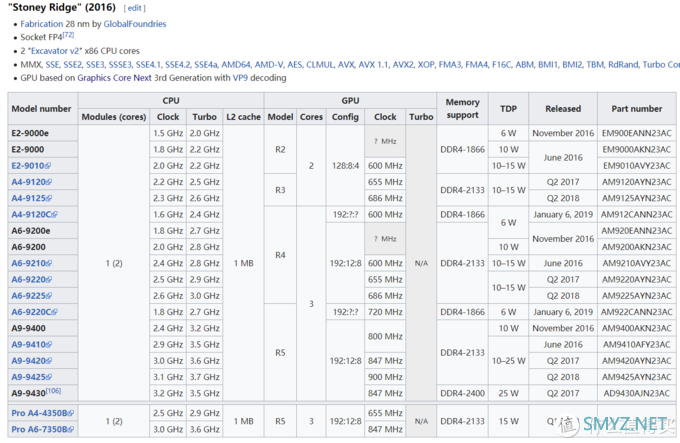The image size is (680, 443).
Task: Open the A9-9420 model link
Action: click(28, 361)
